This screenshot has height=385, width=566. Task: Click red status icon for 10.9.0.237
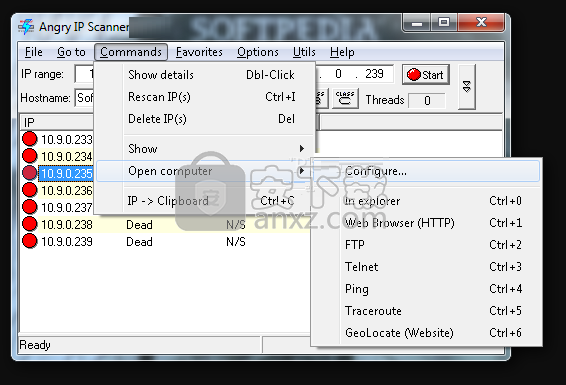[30, 207]
